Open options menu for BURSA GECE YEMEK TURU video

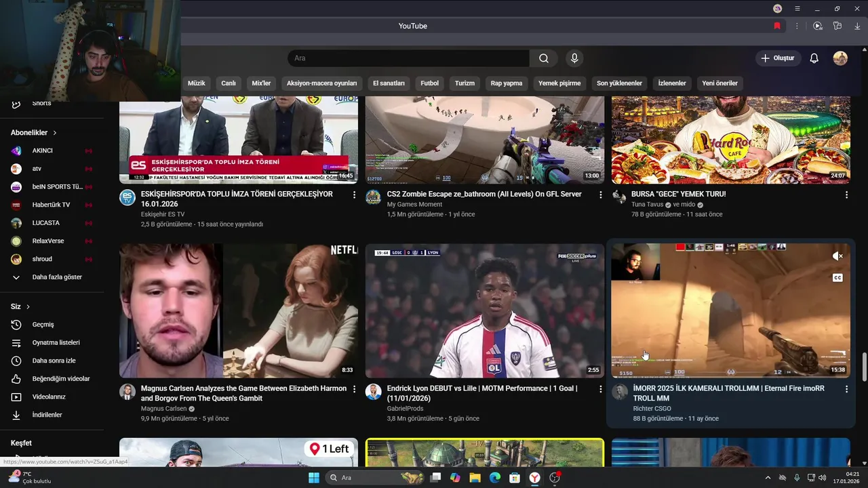[846, 195]
